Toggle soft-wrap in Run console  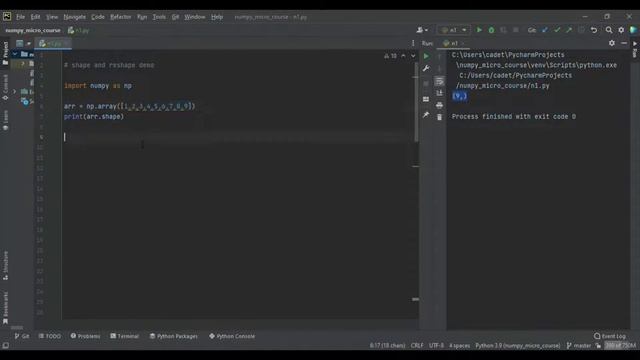pos(439,82)
